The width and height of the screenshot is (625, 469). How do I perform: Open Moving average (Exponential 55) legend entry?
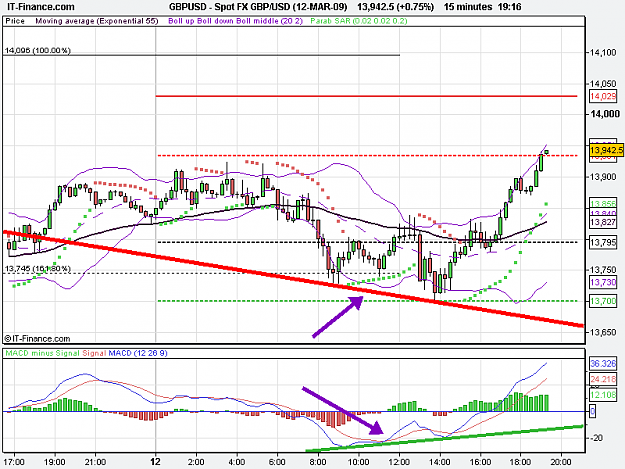pos(97,21)
